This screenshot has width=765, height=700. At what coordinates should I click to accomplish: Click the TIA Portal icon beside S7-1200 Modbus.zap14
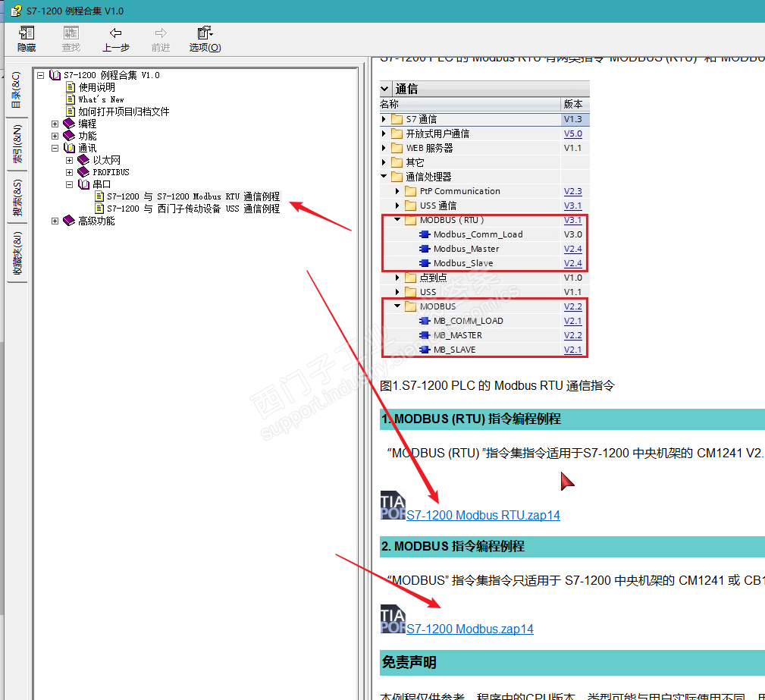pyautogui.click(x=393, y=619)
